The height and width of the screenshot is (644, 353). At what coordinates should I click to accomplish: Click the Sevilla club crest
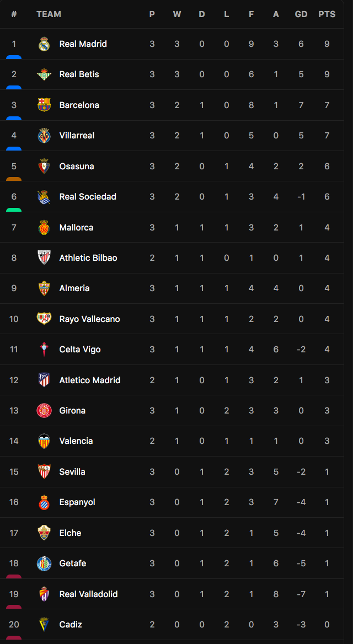[44, 471]
